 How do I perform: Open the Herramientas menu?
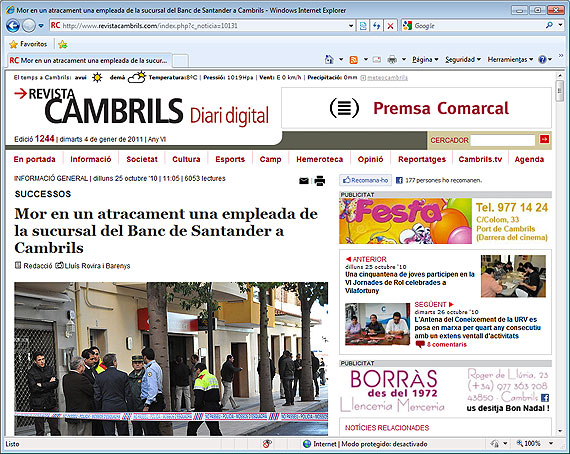(x=510, y=59)
